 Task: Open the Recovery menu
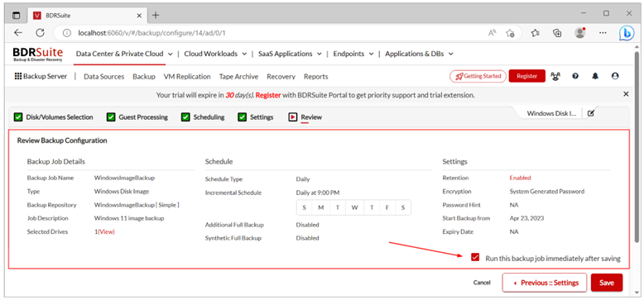tap(281, 77)
